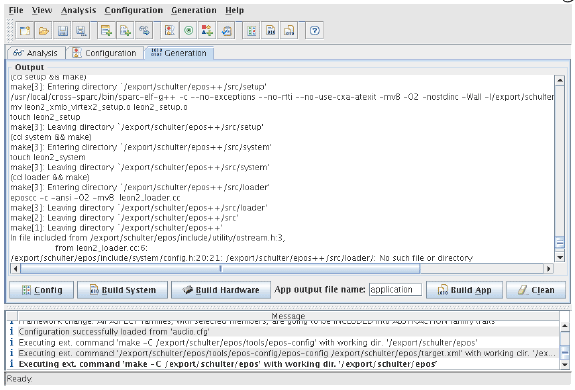This screenshot has width=575, height=390.
Task: Click the Build Hardware button
Action: pyautogui.click(x=221, y=290)
